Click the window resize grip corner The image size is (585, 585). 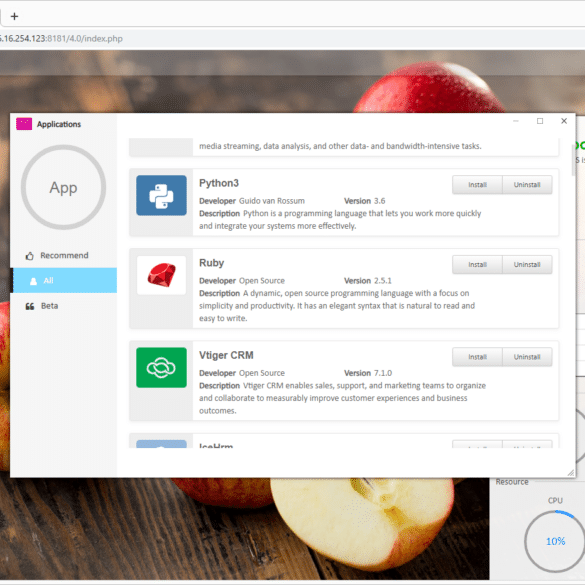pos(570,473)
